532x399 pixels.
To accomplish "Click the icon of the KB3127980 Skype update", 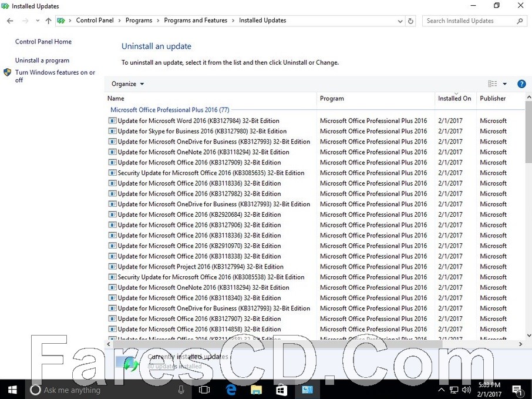I will pos(112,131).
